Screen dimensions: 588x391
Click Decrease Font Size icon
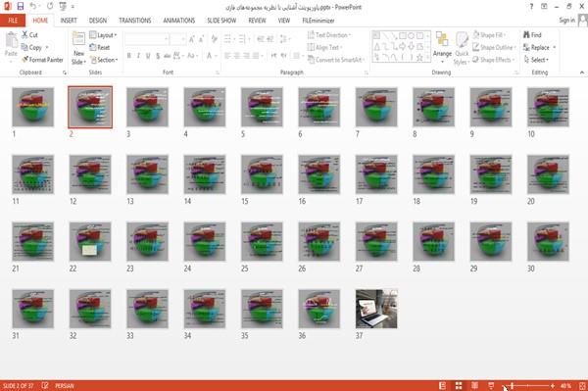pyautogui.click(x=201, y=39)
